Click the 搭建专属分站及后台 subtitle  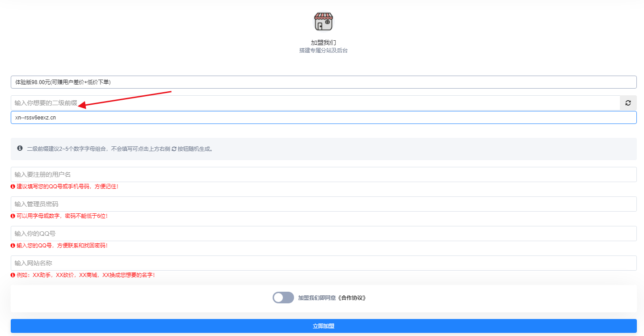click(x=323, y=51)
